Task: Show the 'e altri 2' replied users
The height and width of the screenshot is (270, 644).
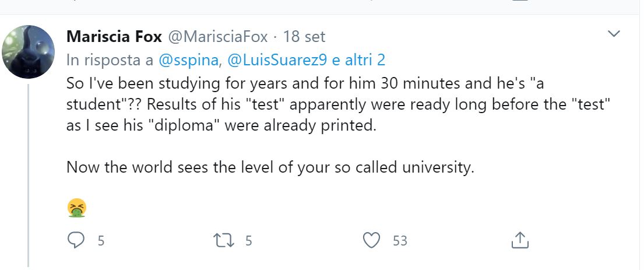Action: click(x=358, y=61)
